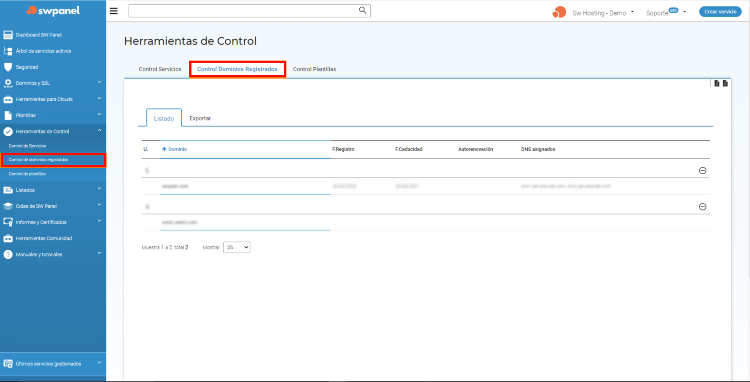Open Árbol de servicios activos link
The image size is (750, 382).
pyautogui.click(x=44, y=51)
